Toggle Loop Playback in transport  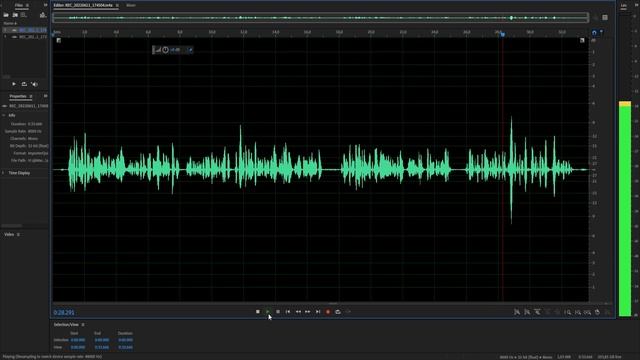(338, 312)
